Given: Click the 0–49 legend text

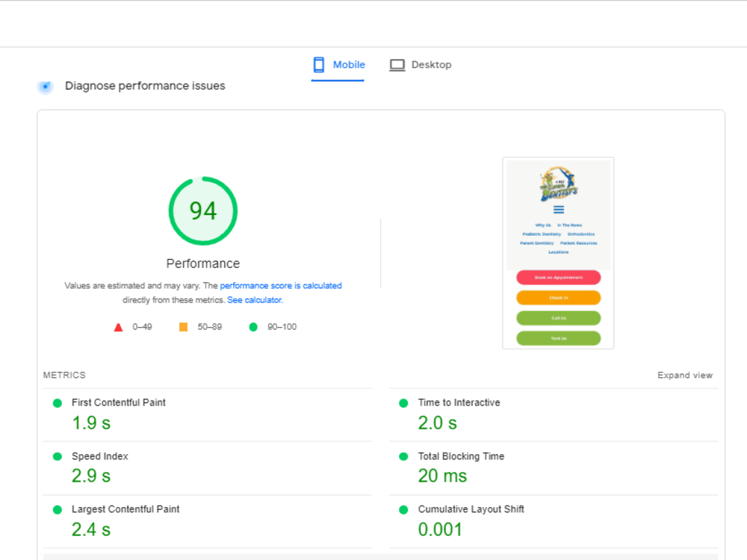Looking at the screenshot, I should 142,327.
